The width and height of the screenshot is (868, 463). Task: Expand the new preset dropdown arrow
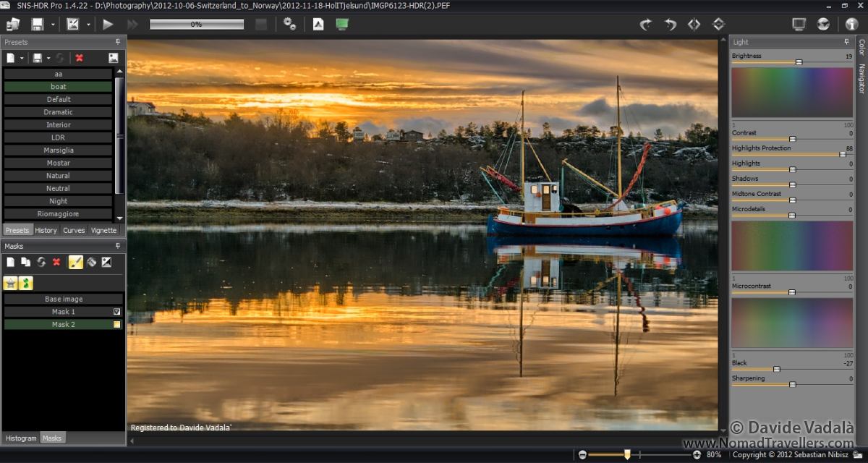(22, 58)
